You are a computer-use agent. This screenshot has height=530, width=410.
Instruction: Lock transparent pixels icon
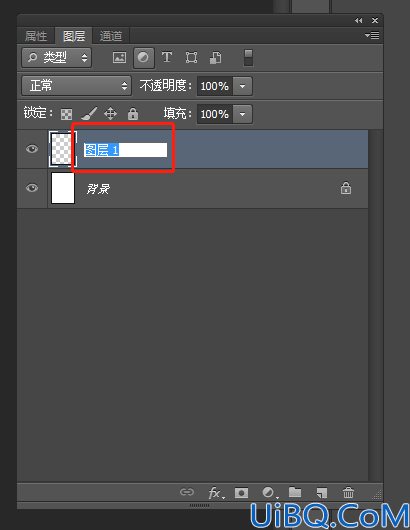click(66, 114)
